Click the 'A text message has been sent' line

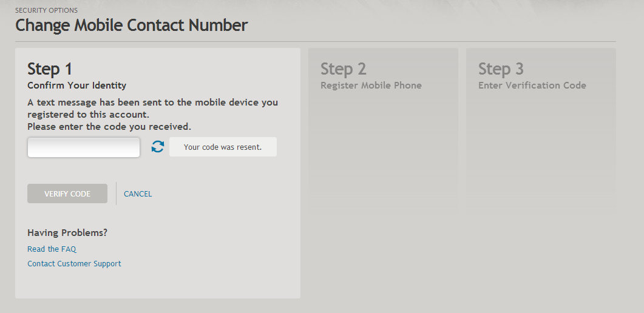click(x=153, y=102)
